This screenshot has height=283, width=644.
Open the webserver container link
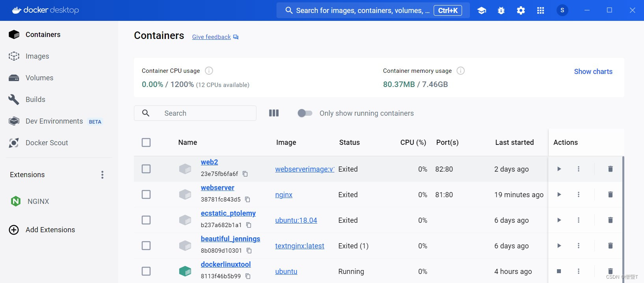point(217,188)
